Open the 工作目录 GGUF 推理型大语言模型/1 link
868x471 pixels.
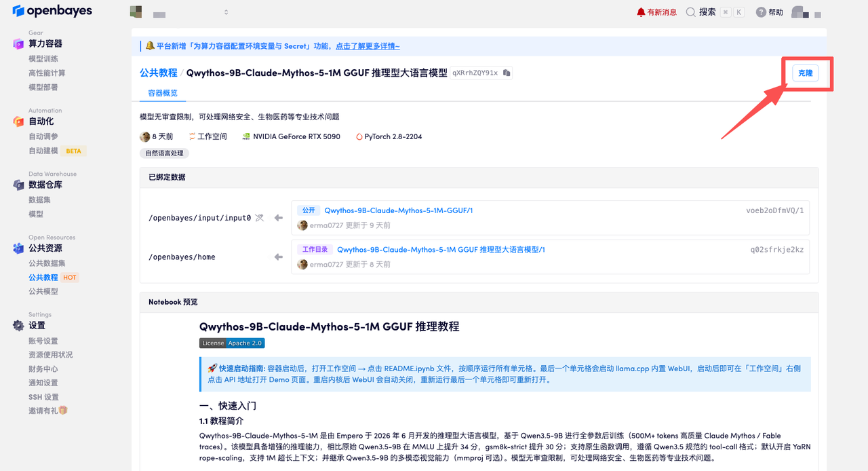click(441, 250)
